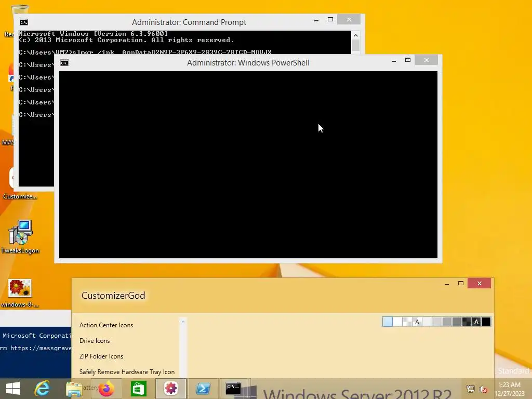Open the PowerShell window system menu icon
The width and height of the screenshot is (532, 399).
pos(64,63)
